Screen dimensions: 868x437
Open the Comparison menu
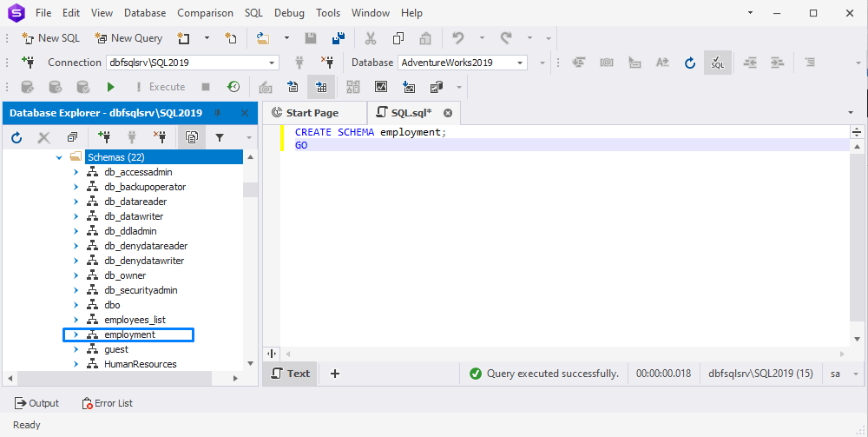point(206,13)
